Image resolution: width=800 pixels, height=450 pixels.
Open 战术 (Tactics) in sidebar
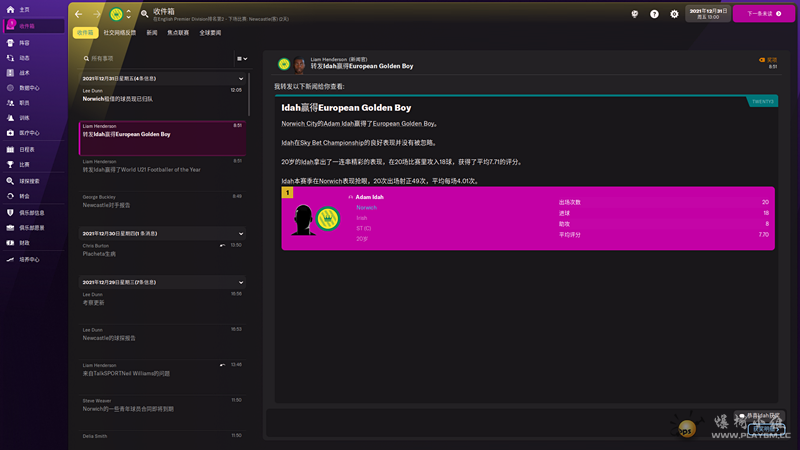click(x=24, y=72)
